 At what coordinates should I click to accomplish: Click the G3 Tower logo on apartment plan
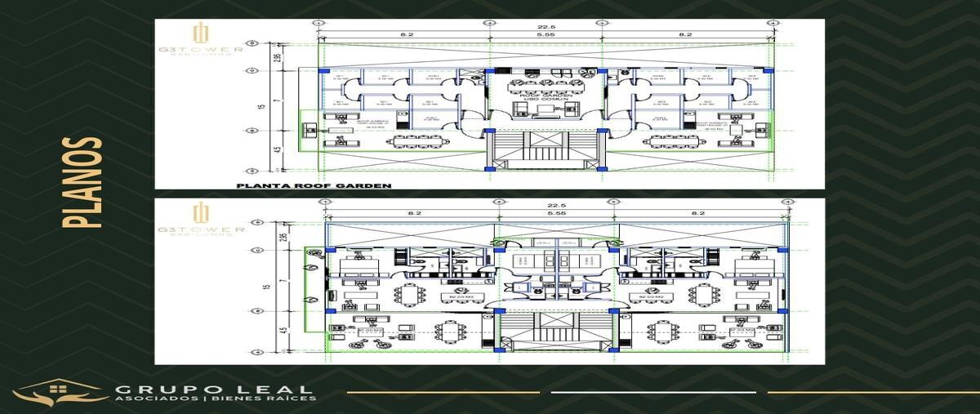click(201, 223)
